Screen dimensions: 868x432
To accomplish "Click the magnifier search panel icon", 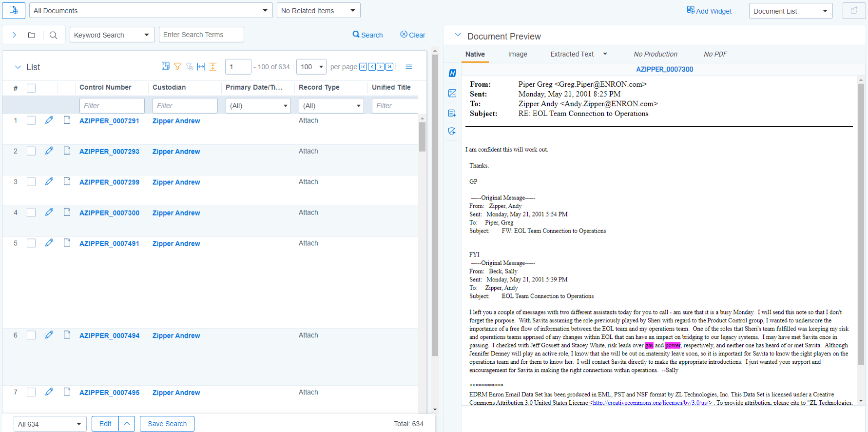I will [x=54, y=35].
